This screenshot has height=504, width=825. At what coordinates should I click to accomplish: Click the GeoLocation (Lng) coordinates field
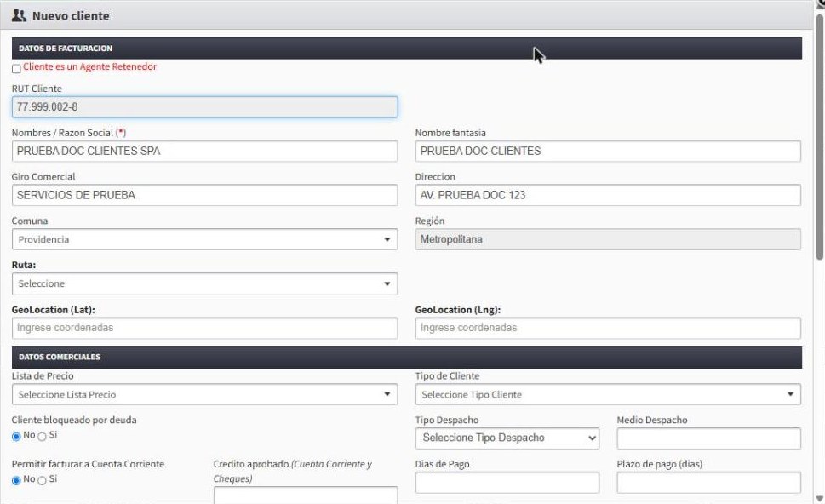click(608, 328)
